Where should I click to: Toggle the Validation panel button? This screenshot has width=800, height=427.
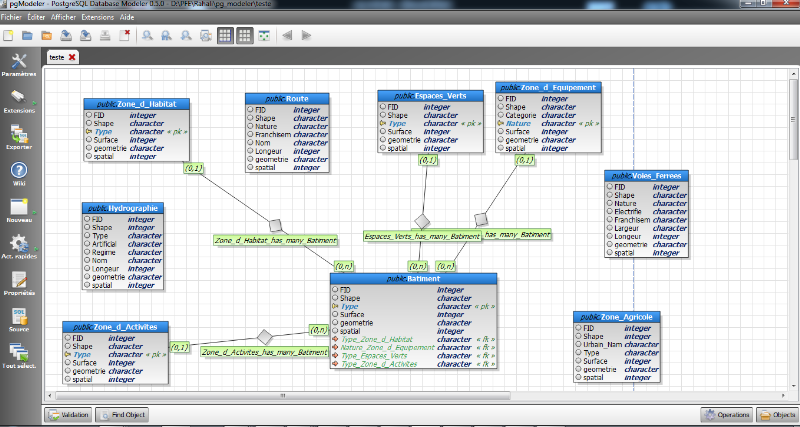70,414
